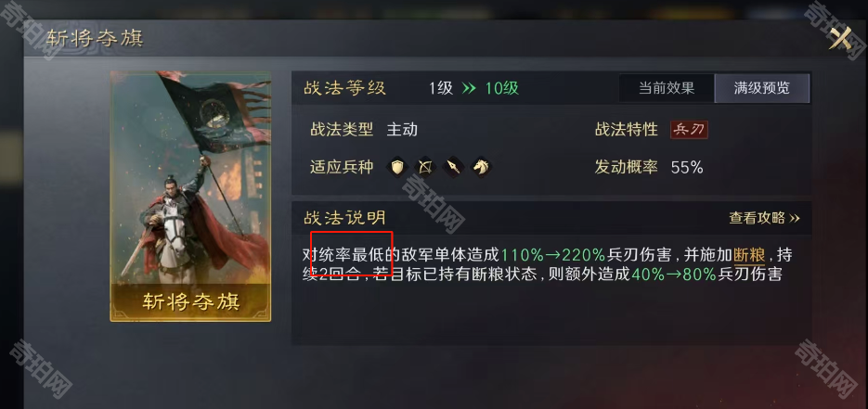
Task: Click the horse cavalry troop icon
Action: [x=482, y=166]
